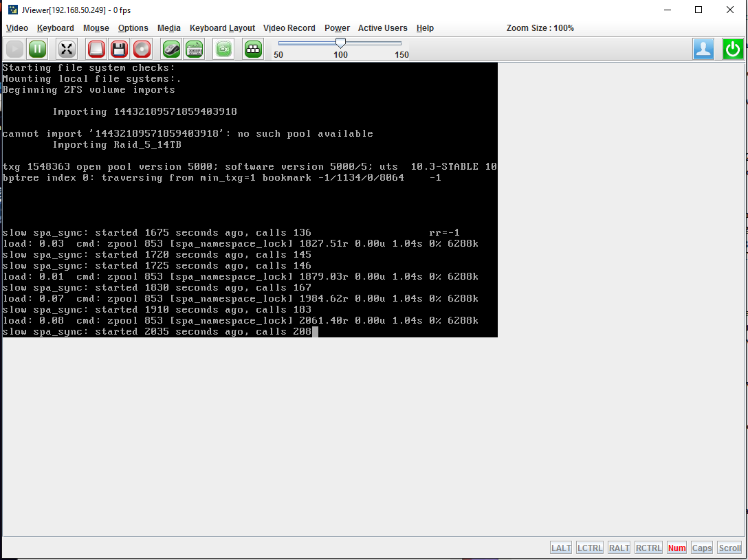The image size is (748, 560).
Task: Click the 'Starting file system checks:' line
Action: (89, 67)
